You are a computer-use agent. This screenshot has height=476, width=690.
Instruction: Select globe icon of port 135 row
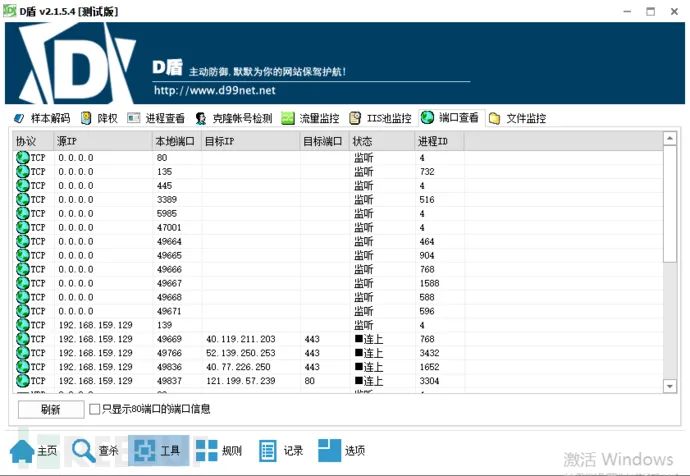tap(22, 172)
